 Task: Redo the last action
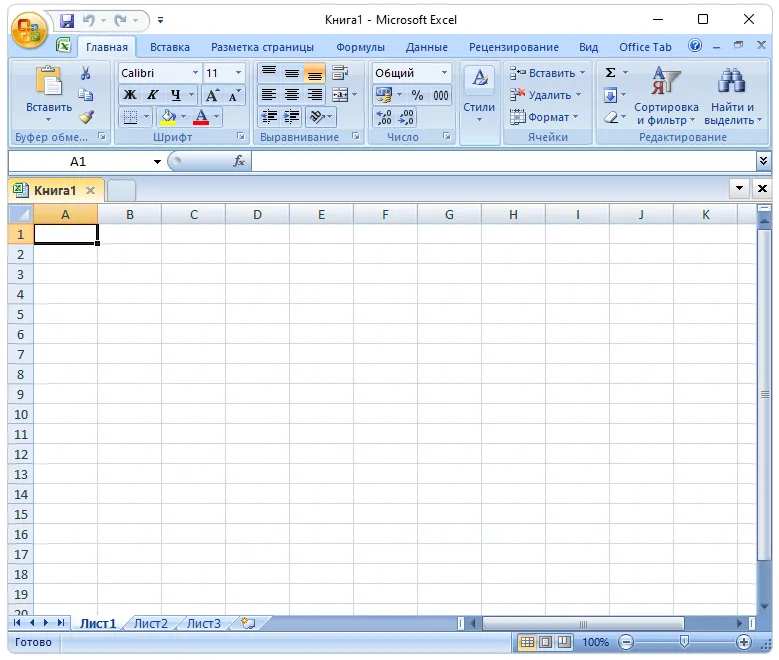click(120, 20)
